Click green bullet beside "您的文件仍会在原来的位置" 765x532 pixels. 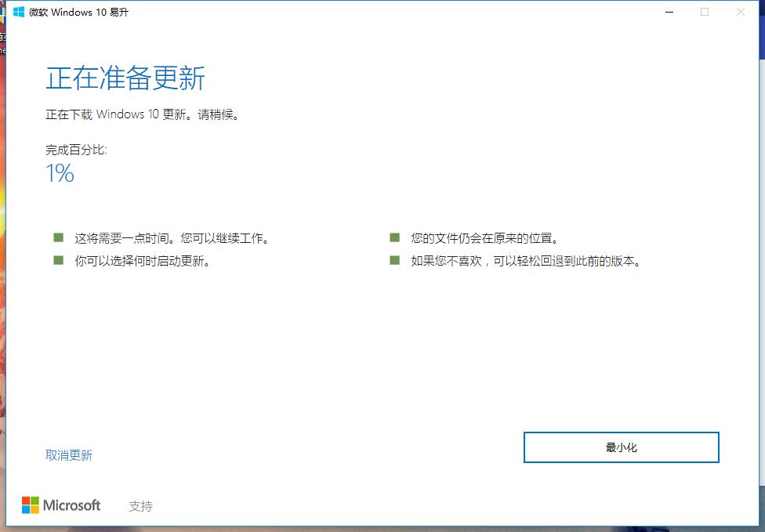[x=394, y=237]
